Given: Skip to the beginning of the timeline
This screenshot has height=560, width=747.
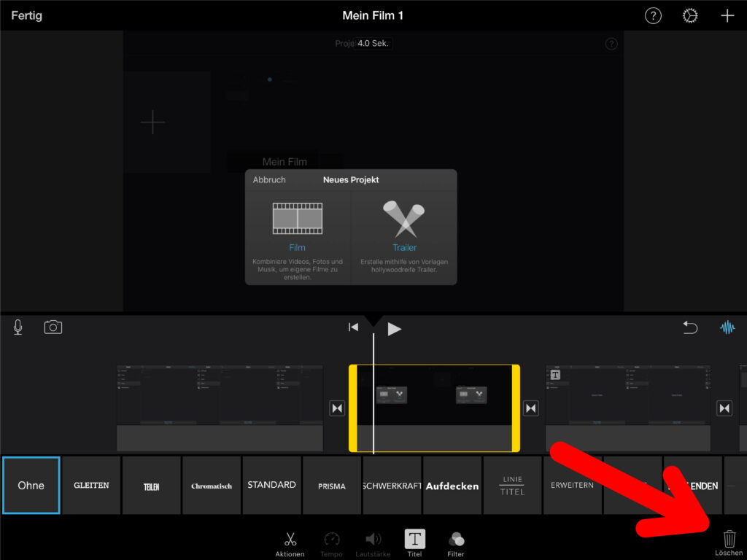Looking at the screenshot, I should (353, 328).
